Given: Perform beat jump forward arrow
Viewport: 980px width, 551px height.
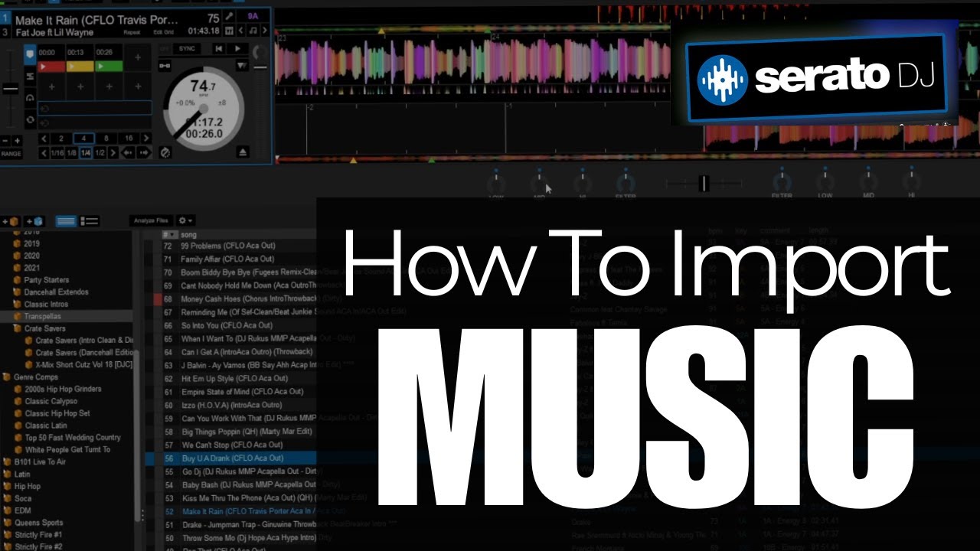Looking at the screenshot, I should pos(144,153).
